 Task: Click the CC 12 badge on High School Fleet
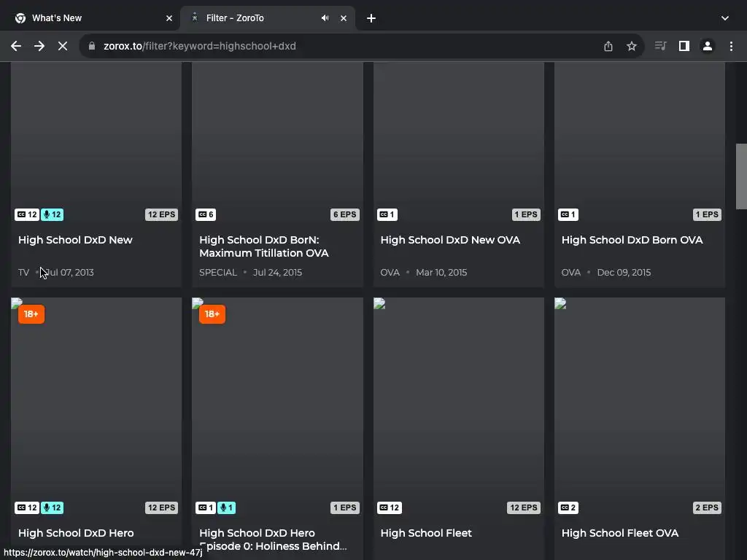coord(390,507)
